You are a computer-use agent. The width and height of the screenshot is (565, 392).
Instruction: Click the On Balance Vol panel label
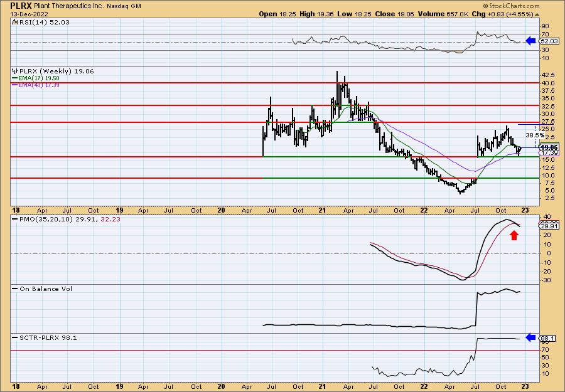click(46, 289)
